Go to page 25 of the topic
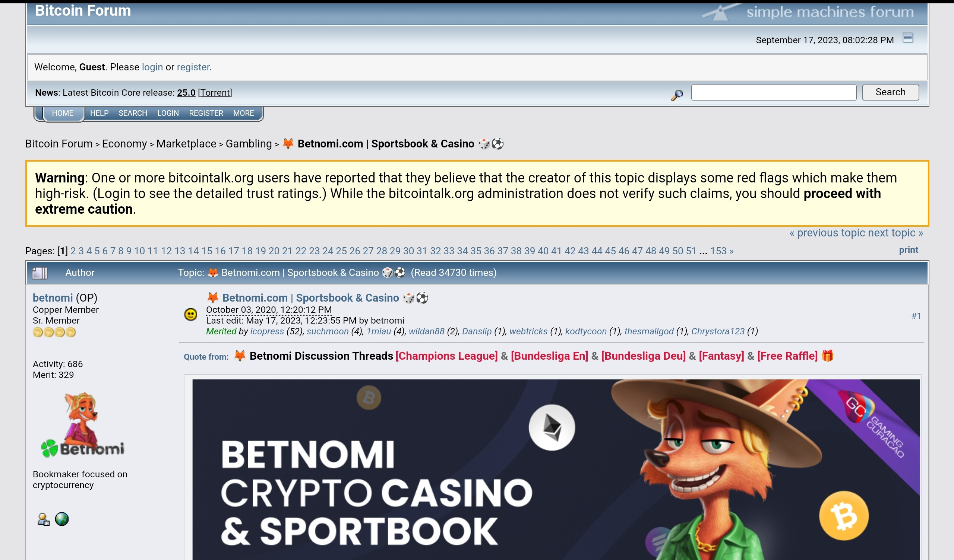 tap(341, 251)
